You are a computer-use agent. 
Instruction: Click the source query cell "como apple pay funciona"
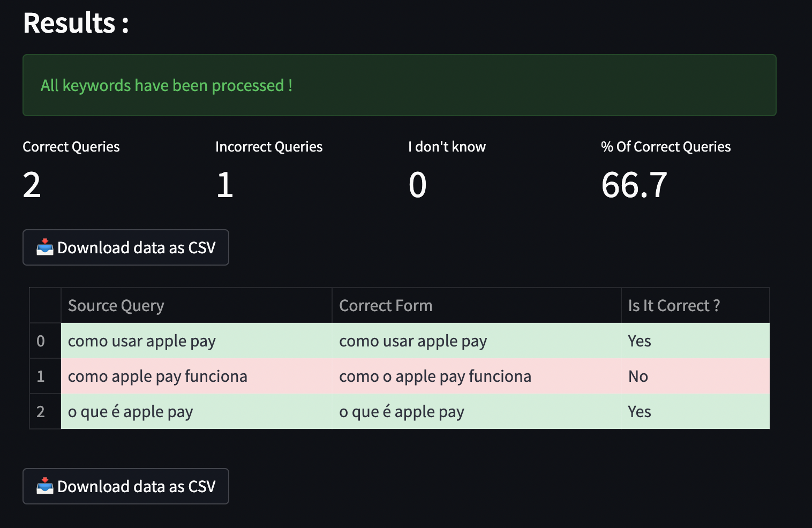click(x=157, y=376)
